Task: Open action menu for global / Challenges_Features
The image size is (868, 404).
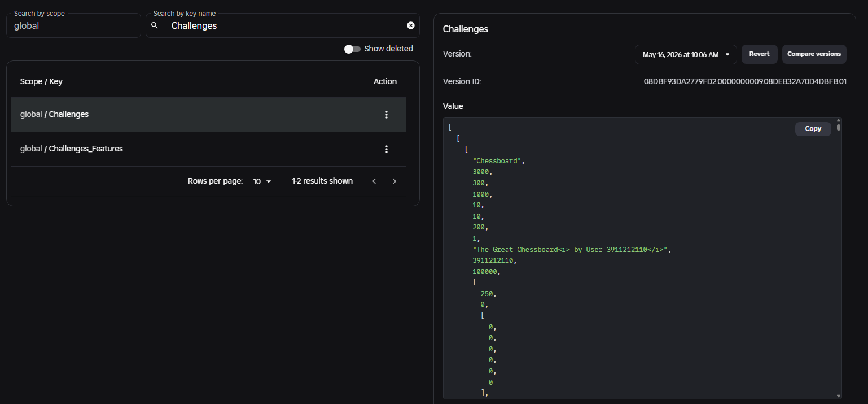Action: coord(387,149)
